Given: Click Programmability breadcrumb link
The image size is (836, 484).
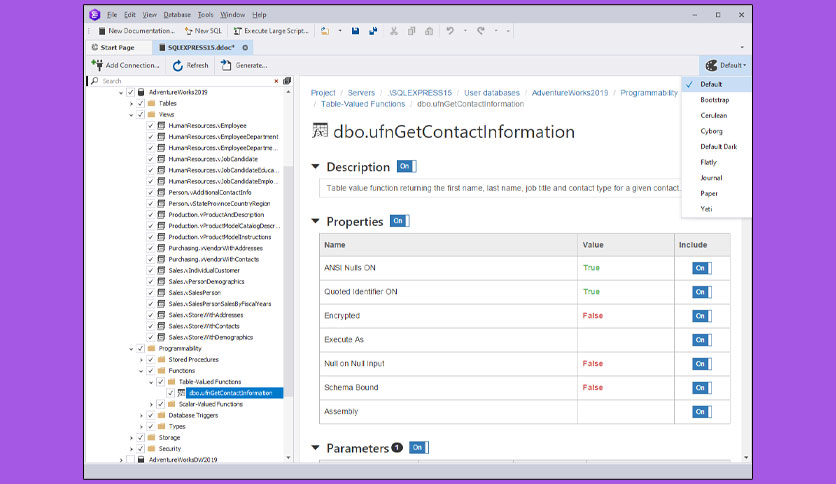Looking at the screenshot, I should 649,93.
